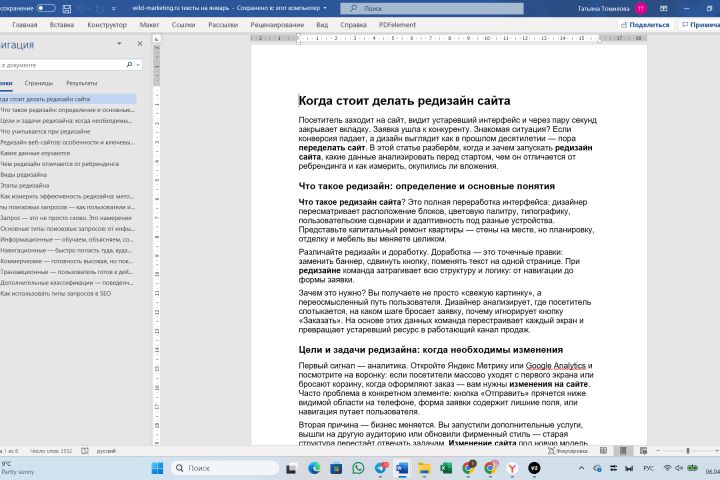Open Microsoft Store from taskbar
Viewport: 720px width, 480px height.
pos(336,468)
